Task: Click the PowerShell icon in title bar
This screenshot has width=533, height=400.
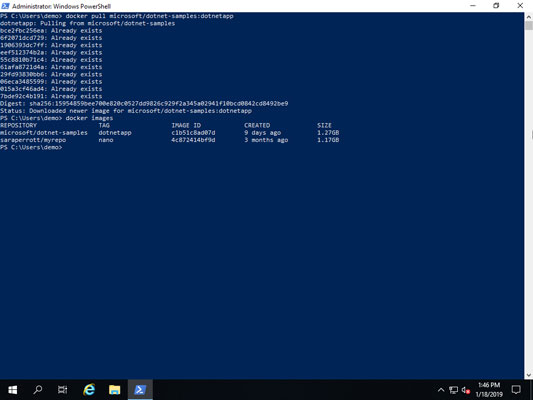Action: coord(5,6)
